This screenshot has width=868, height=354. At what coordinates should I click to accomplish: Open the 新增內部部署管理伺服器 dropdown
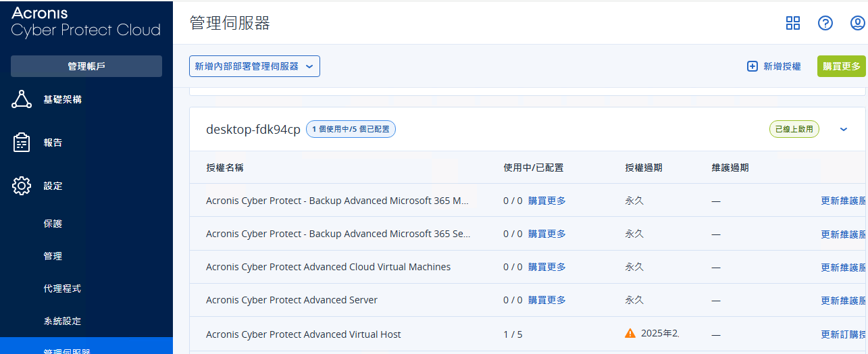pyautogui.click(x=255, y=66)
